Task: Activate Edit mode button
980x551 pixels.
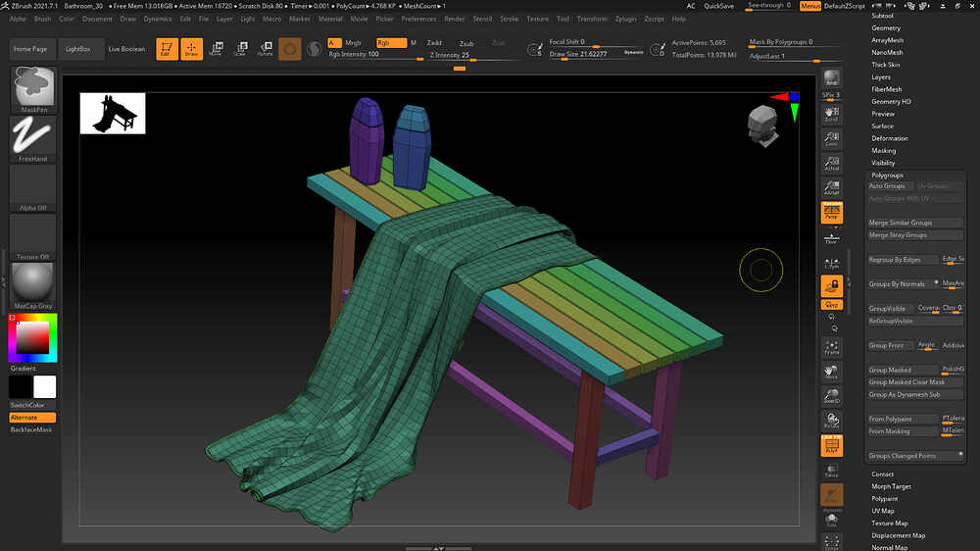Action: 167,49
